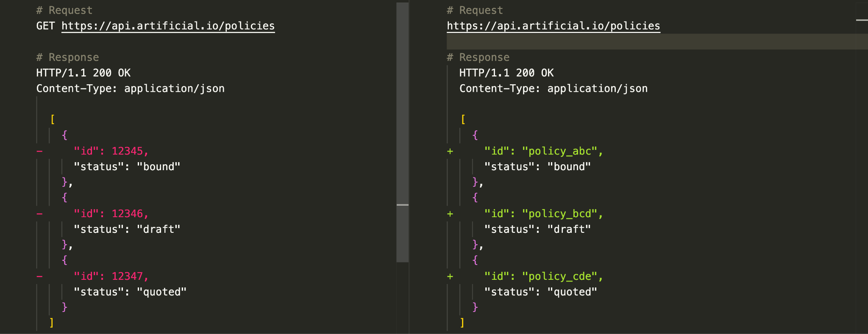The height and width of the screenshot is (334, 868).
Task: Click "status": "quoted" in right pane
Action: click(541, 292)
